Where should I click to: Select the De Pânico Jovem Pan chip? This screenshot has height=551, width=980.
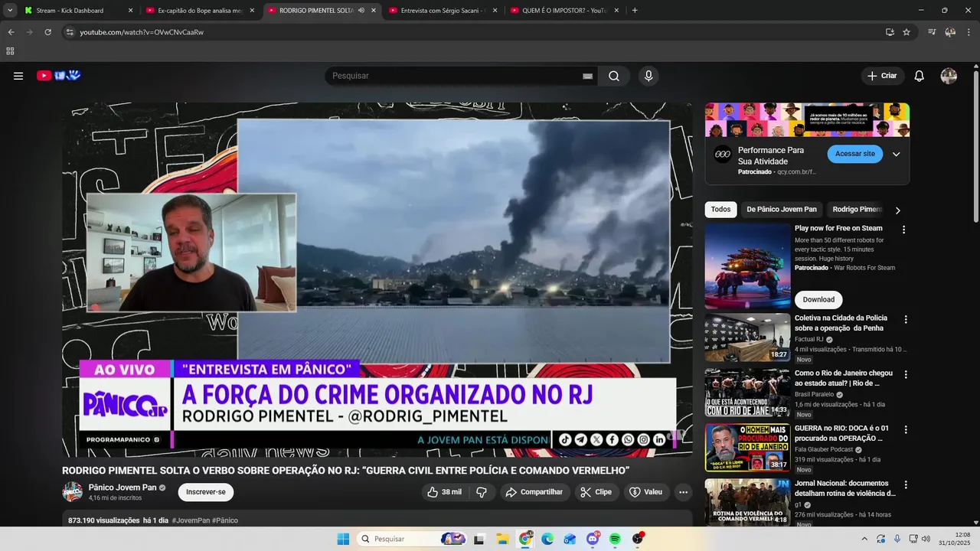pos(782,209)
